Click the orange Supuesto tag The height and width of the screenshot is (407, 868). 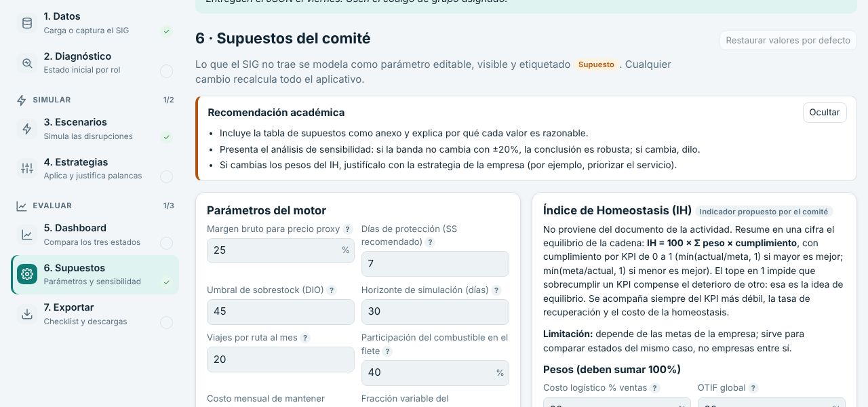pyautogui.click(x=596, y=65)
